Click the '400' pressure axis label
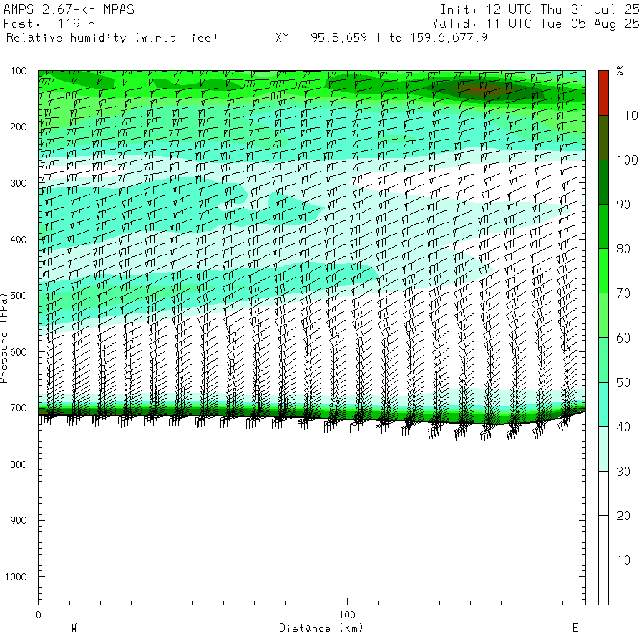The height and width of the screenshot is (644, 644). point(19,240)
